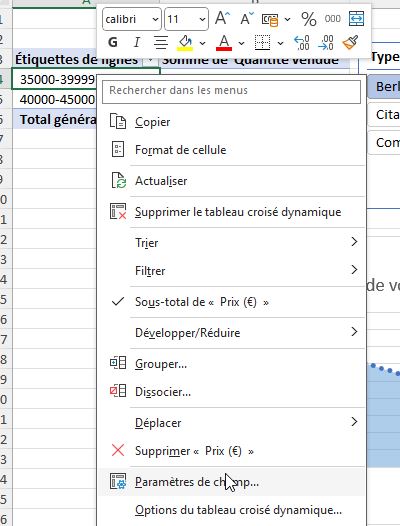Expand the Filtrer submenu
400x526 pixels.
pyautogui.click(x=232, y=270)
